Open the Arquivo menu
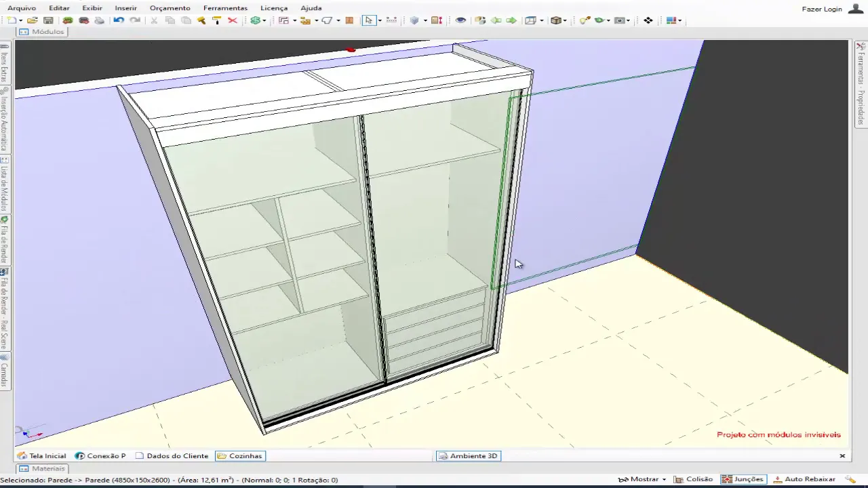Viewport: 868px width, 488px height. tap(22, 8)
